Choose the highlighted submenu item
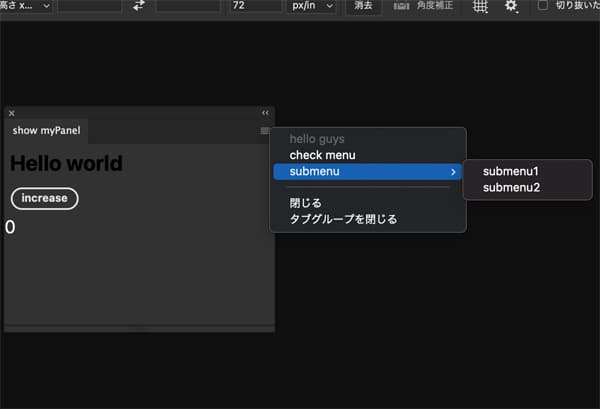The image size is (600, 409). coord(367,172)
